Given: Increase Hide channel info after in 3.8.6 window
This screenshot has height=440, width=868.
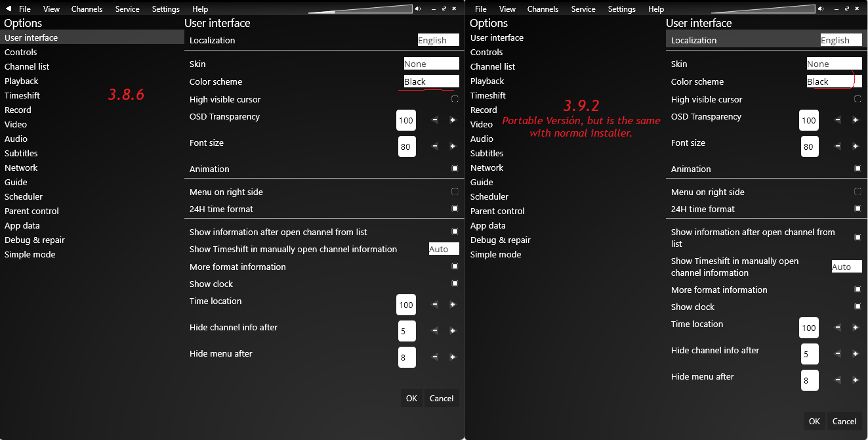Looking at the screenshot, I should (x=452, y=331).
